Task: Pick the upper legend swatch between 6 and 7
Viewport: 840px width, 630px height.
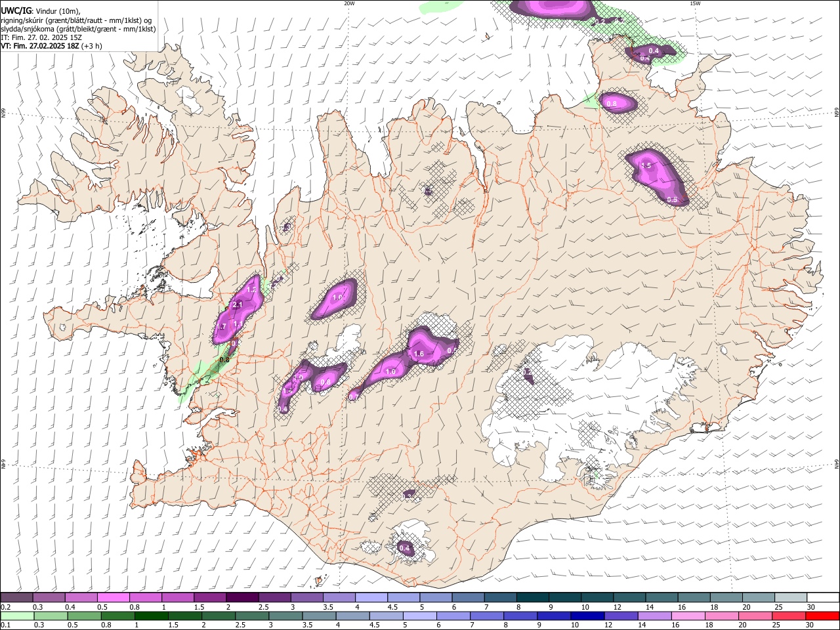Action: click(x=468, y=597)
